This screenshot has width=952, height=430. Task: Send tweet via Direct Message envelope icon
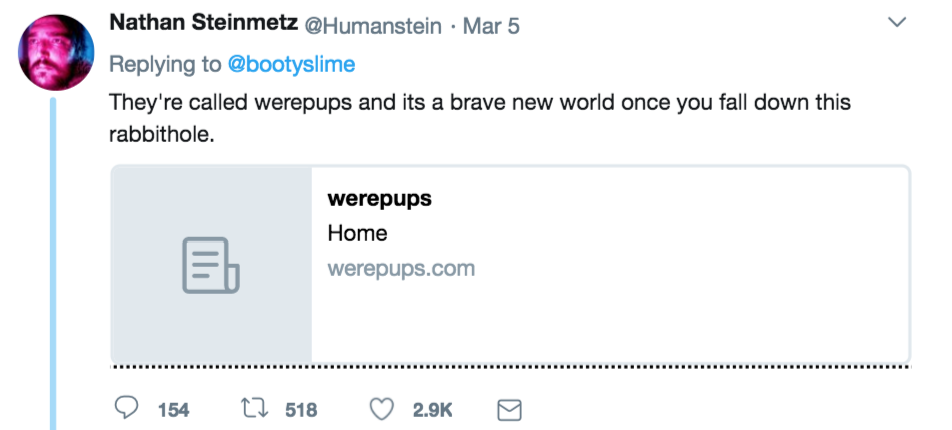510,409
